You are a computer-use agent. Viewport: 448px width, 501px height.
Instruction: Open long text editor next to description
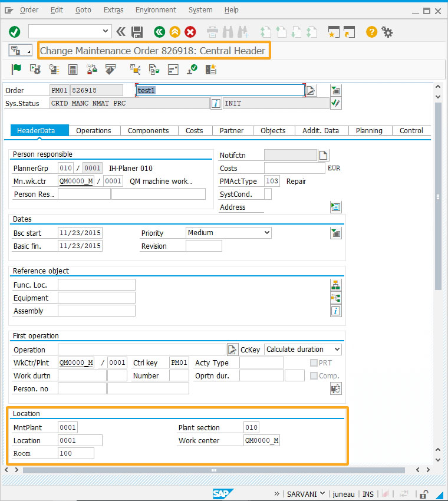point(311,90)
